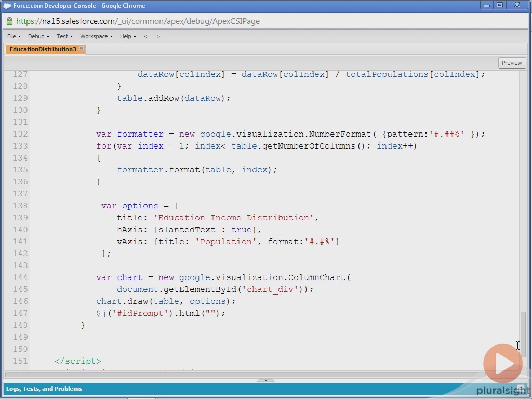Click 'table.addRow' on line 129
This screenshot has height=399, width=532.
pyautogui.click(x=148, y=98)
